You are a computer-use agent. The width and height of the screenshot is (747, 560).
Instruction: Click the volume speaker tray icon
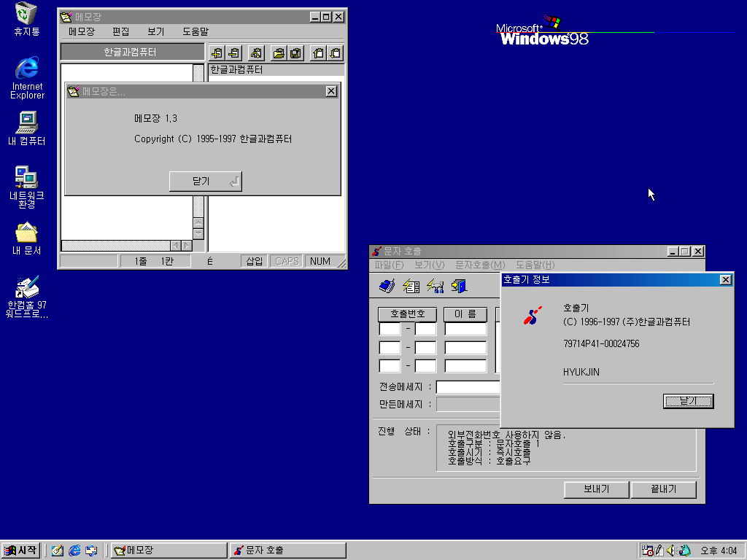point(672,551)
